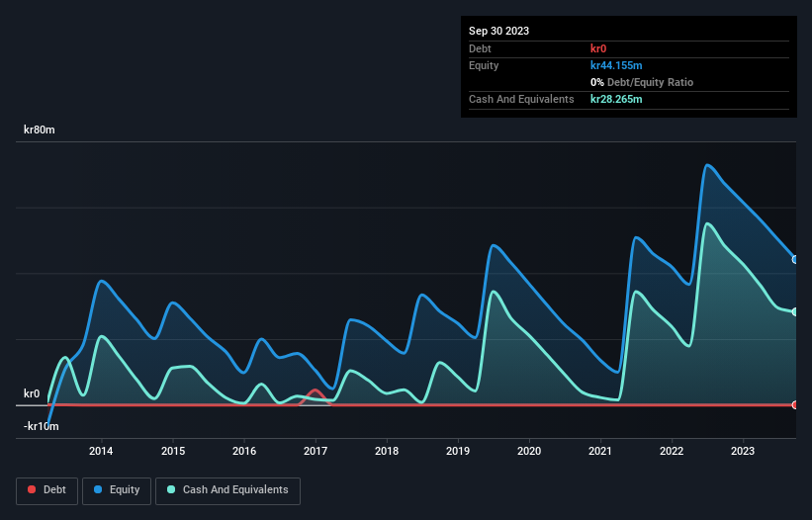Screen dimensions: 812x520
Task: Toggle the Cash And Equivalents legend button
Action: pyautogui.click(x=227, y=490)
